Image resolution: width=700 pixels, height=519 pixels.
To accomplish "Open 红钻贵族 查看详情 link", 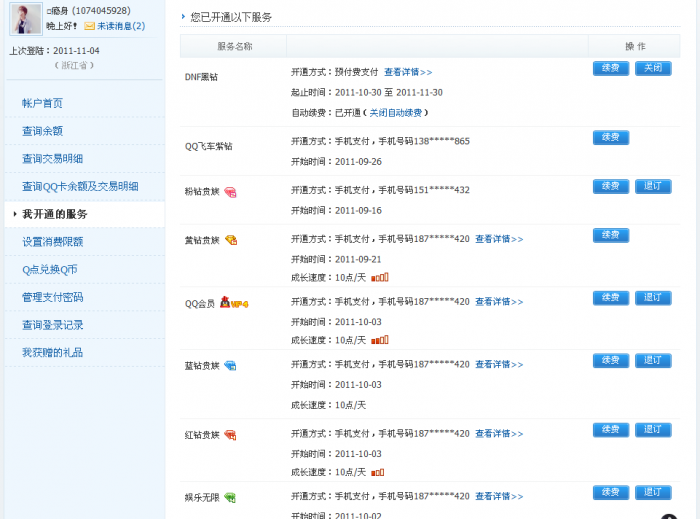I will tap(499, 434).
